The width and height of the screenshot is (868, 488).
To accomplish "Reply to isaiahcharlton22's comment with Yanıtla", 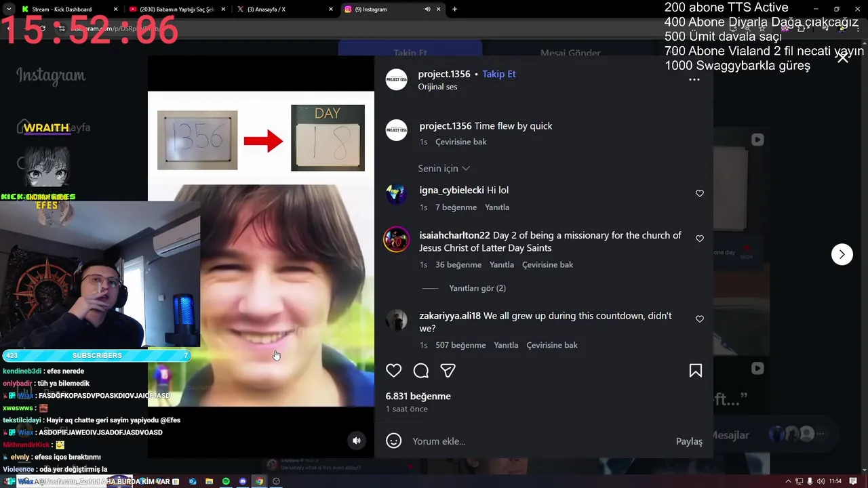I will click(x=502, y=265).
